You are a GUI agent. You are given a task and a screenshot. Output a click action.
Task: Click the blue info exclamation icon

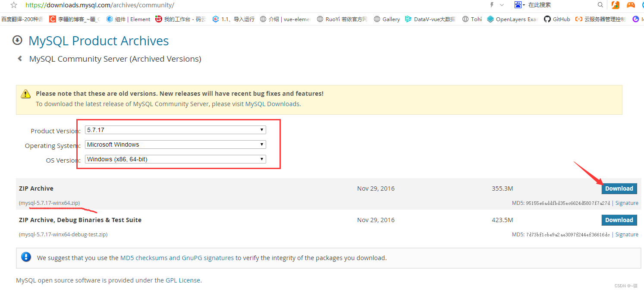[x=26, y=257]
